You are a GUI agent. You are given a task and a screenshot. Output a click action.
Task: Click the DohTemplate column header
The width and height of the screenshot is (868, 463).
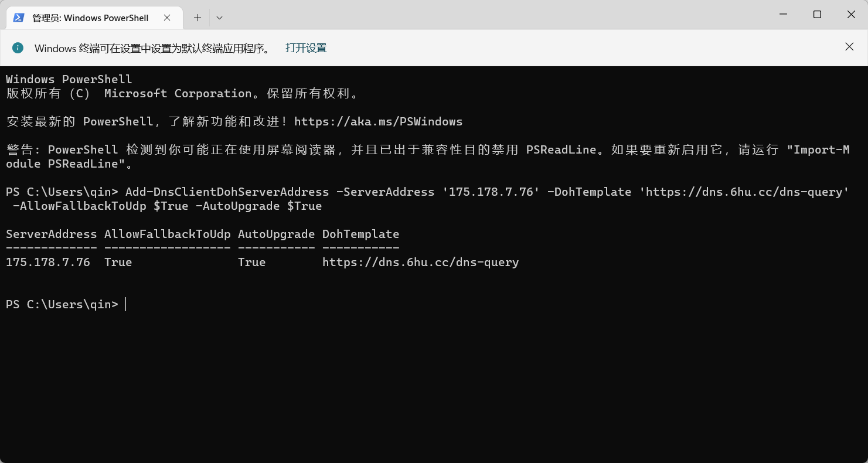(x=361, y=234)
